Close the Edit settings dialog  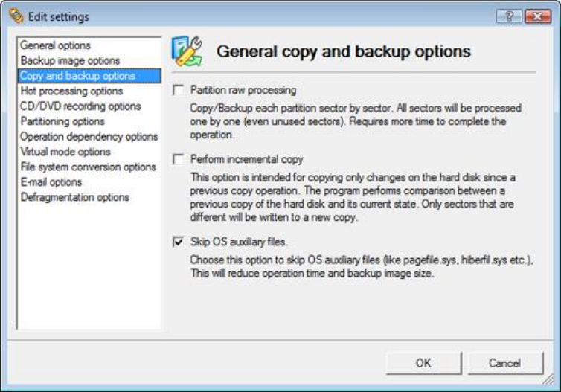(538, 16)
